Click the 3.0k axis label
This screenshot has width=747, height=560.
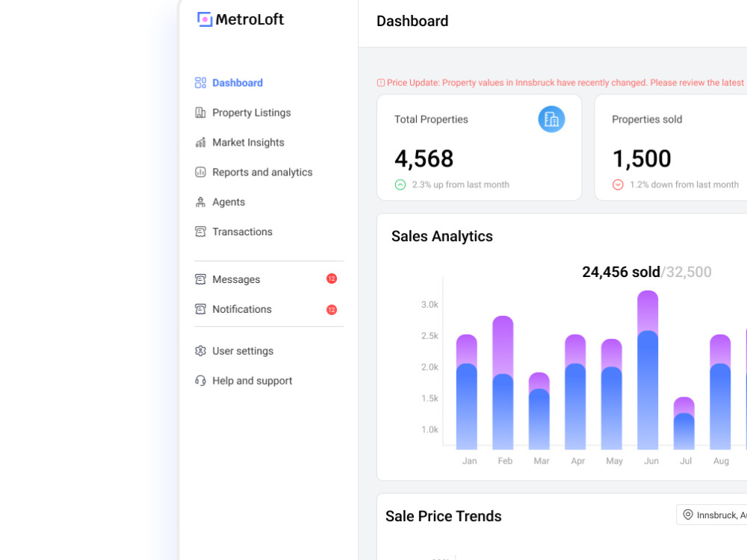coord(430,305)
